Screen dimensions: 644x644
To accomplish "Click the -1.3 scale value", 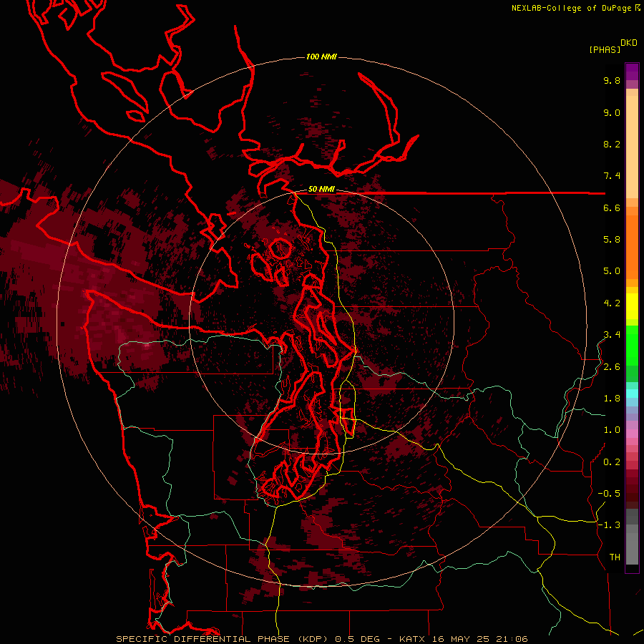I will point(609,525).
